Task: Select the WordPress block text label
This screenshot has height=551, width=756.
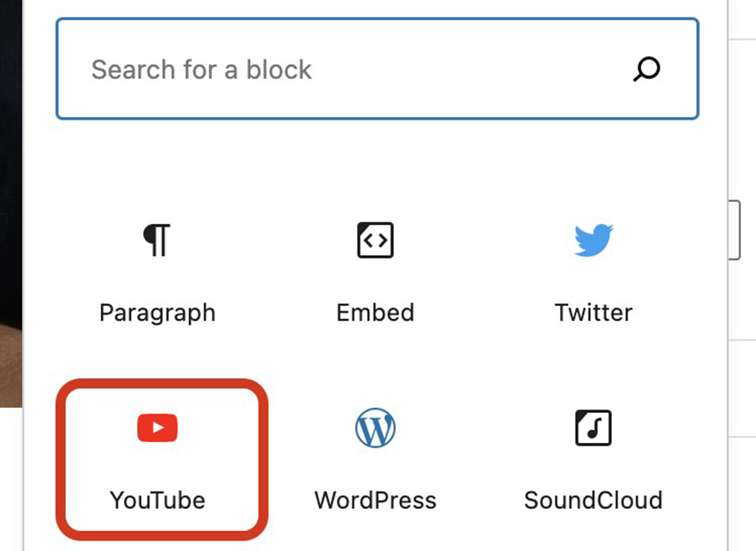Action: coord(375,500)
